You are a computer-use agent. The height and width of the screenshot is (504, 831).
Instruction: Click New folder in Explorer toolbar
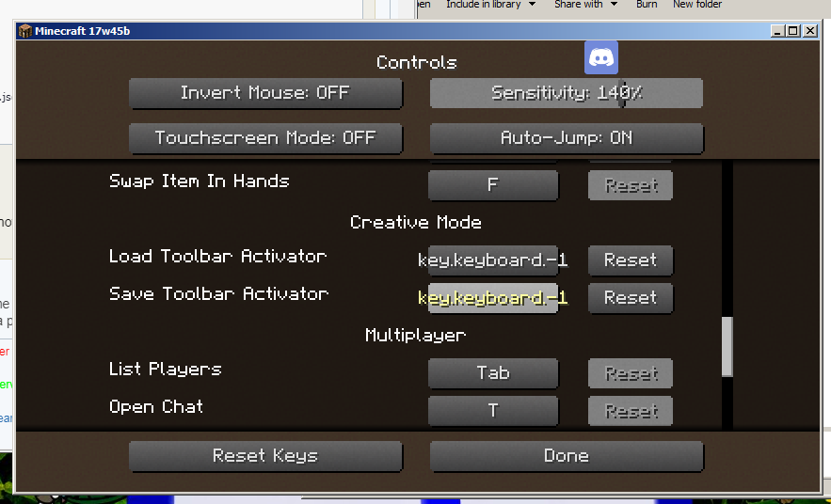[x=697, y=5]
